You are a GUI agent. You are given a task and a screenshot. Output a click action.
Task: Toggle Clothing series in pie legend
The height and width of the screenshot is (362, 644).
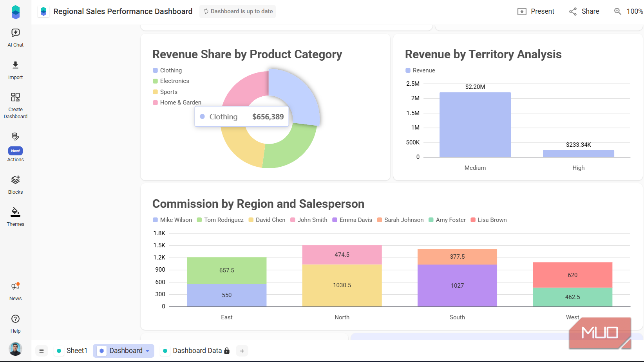[167, 70]
